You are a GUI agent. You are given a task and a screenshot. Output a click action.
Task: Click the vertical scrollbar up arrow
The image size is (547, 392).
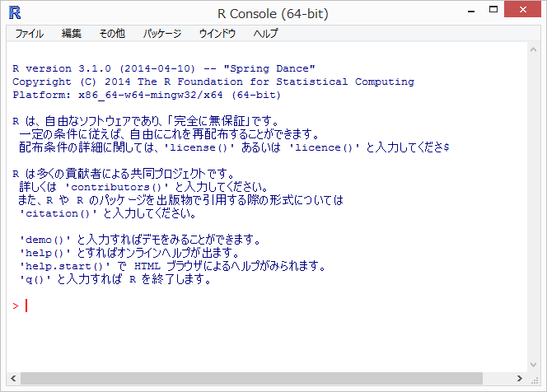pos(533,49)
